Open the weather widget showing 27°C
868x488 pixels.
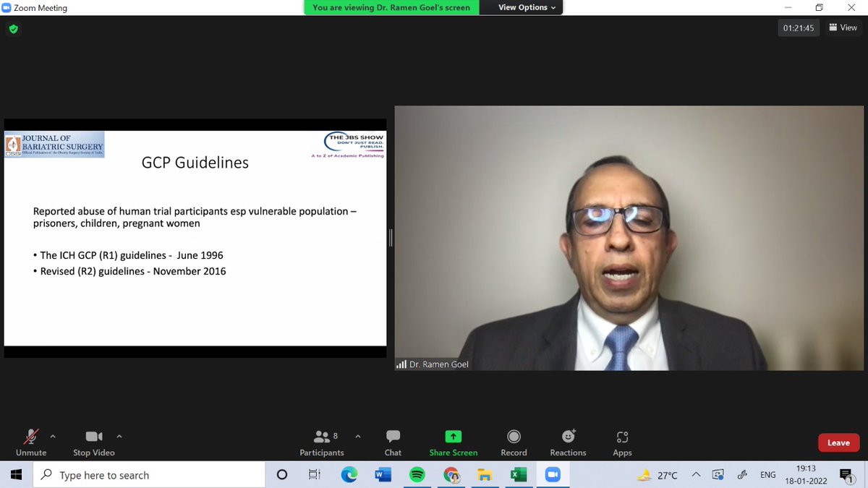pos(658,475)
